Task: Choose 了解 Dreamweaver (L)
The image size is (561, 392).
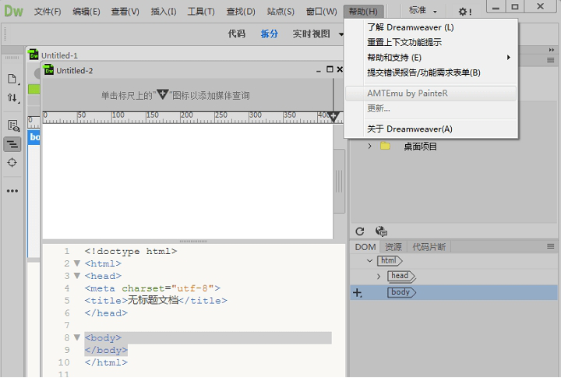Action: [431, 27]
